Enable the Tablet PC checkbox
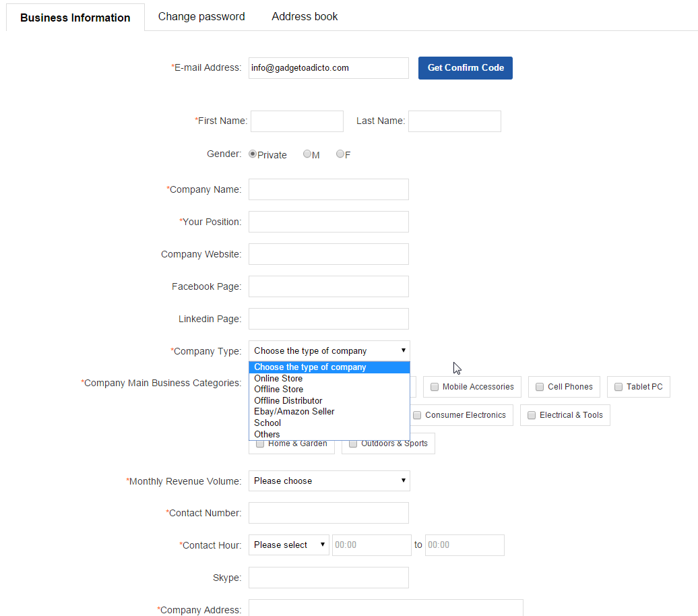Viewport: 698px width, 616px height. [x=618, y=387]
